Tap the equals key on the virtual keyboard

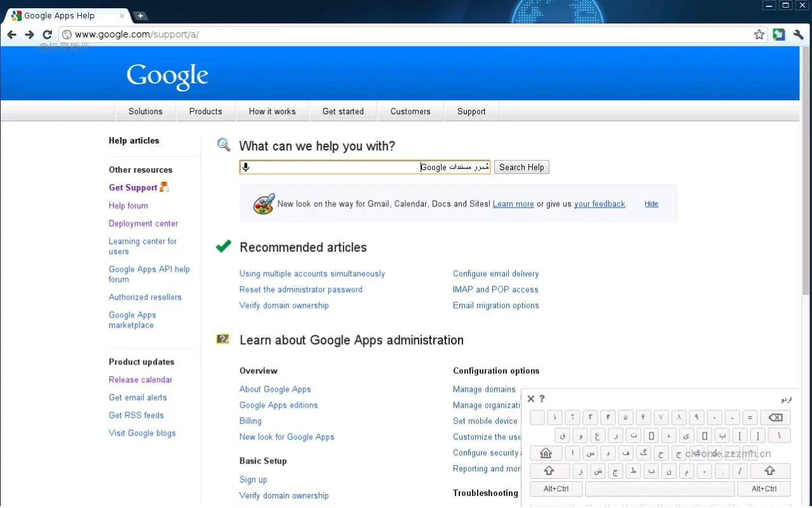pyautogui.click(x=750, y=417)
